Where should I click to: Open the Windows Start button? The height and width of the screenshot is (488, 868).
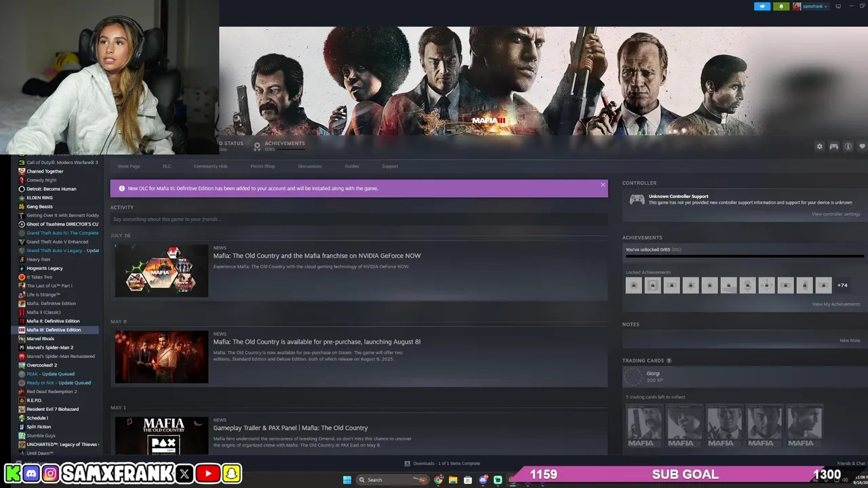pos(347,480)
